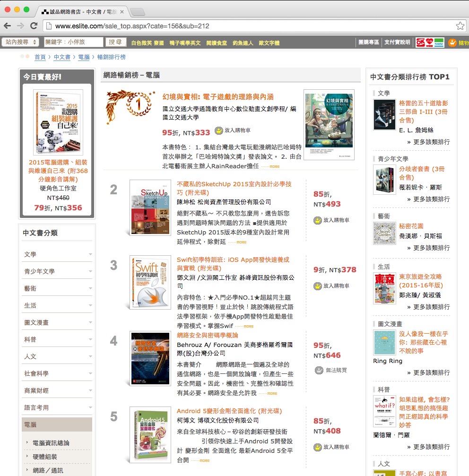Open the 電腦資訊總論 subcategory

pyautogui.click(x=51, y=443)
